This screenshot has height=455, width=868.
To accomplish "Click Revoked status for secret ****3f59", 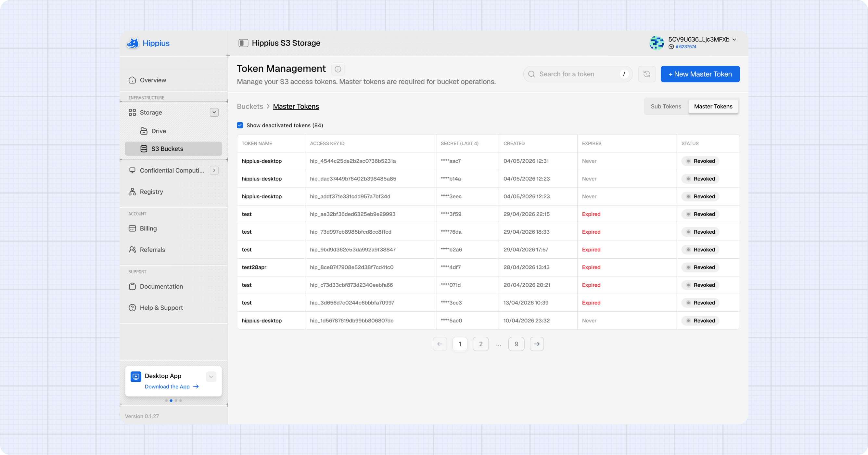I will click(700, 214).
